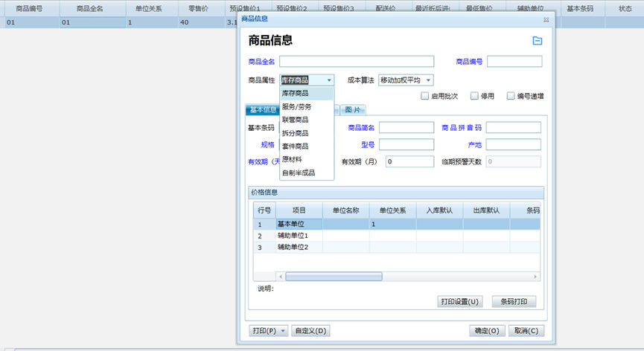
Task: Collapse the 商品属性 dropdown arrow
Action: (329, 80)
